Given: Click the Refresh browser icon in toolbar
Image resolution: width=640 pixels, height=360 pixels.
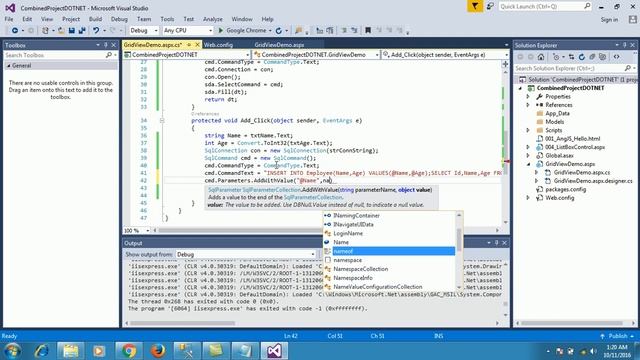Looking at the screenshot, I should [278, 31].
